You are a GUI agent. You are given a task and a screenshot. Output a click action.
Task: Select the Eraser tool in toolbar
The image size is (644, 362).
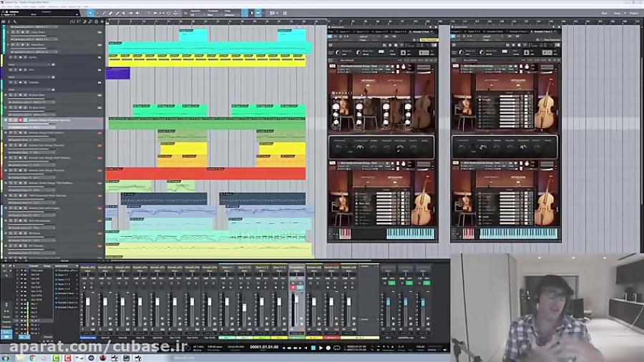(110, 13)
